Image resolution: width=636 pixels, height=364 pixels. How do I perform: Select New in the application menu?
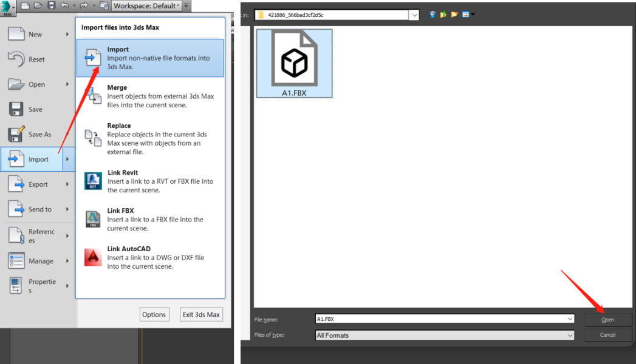tap(35, 35)
